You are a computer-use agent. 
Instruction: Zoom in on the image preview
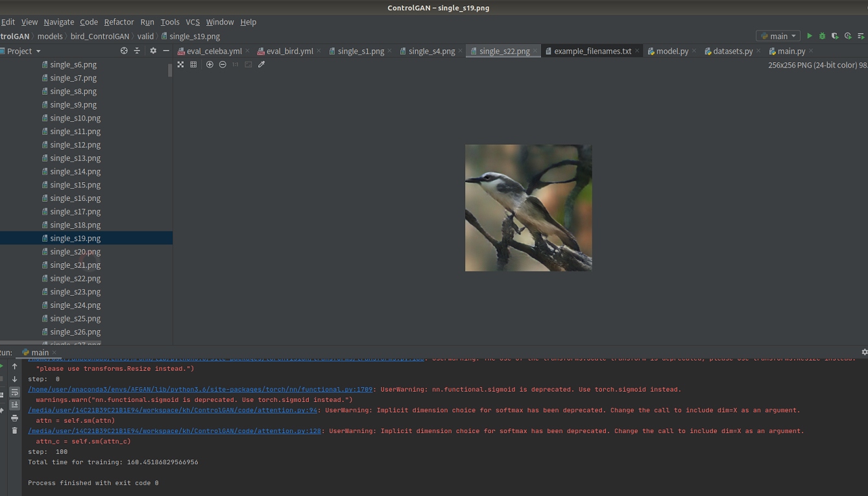click(x=209, y=64)
